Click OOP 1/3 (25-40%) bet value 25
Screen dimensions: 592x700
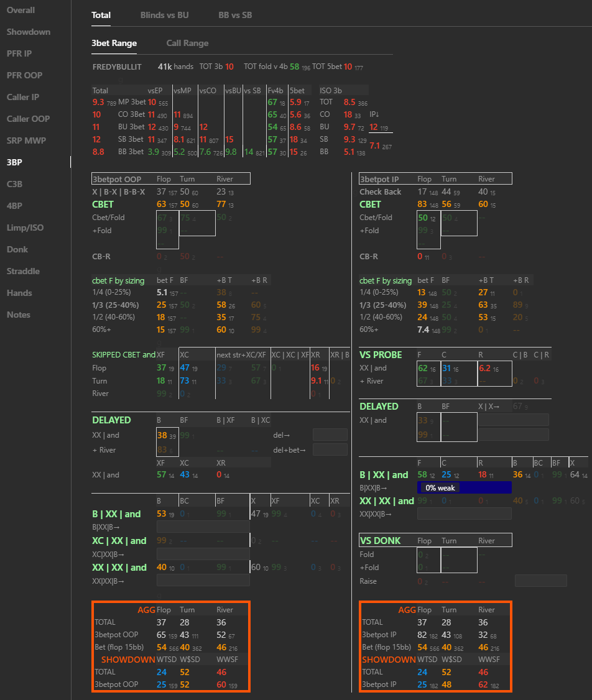coord(161,305)
